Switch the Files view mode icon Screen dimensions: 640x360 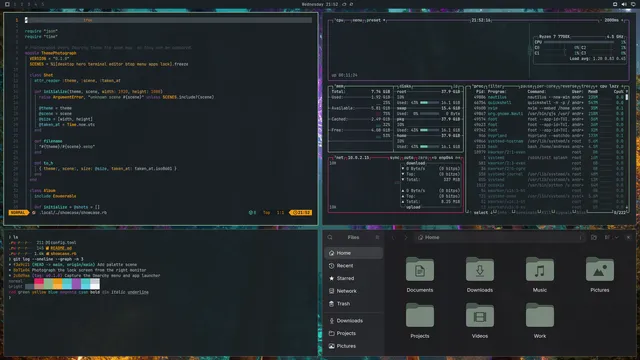[608, 237]
